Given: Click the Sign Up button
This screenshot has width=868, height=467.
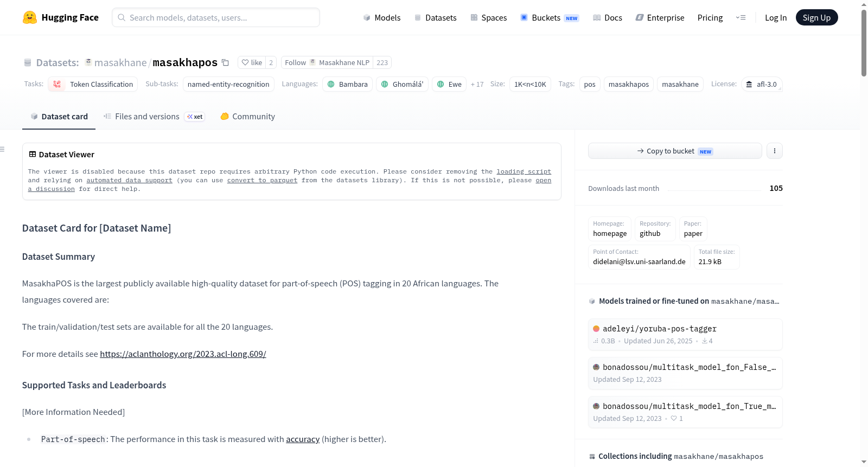Looking at the screenshot, I should [x=816, y=17].
